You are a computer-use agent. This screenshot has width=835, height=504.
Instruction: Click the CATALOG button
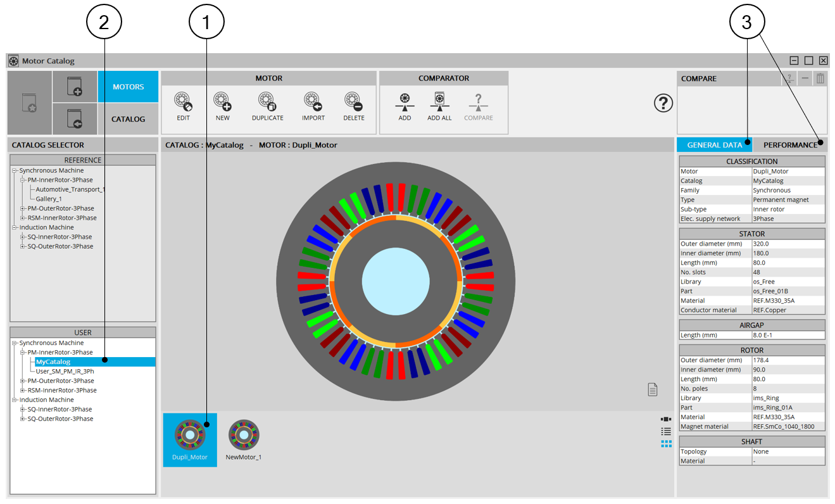[x=128, y=119]
